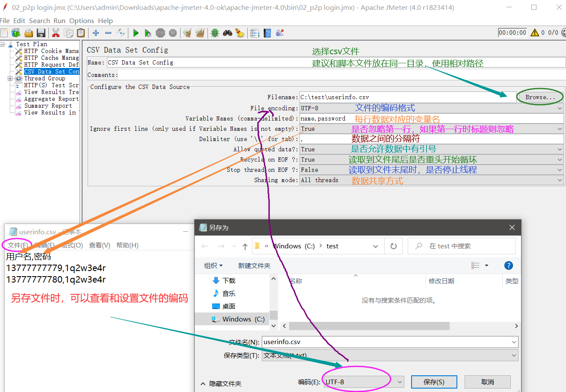Open JMeter Options menu
The image size is (566, 392).
[82, 21]
